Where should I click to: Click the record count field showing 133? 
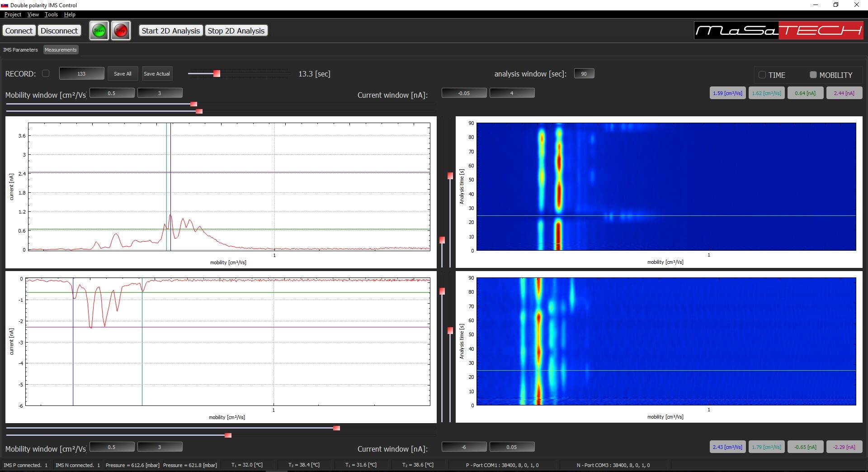[x=81, y=74]
